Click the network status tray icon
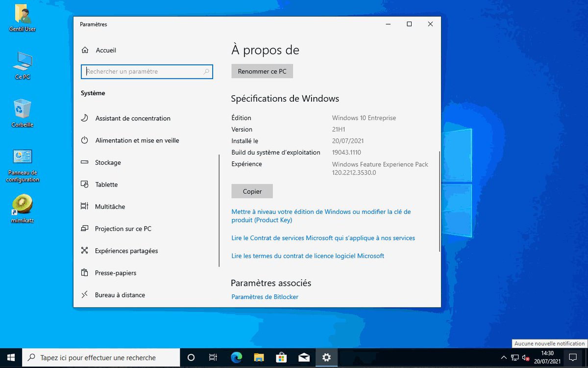Screen dimensions: 588x368 [515, 358]
